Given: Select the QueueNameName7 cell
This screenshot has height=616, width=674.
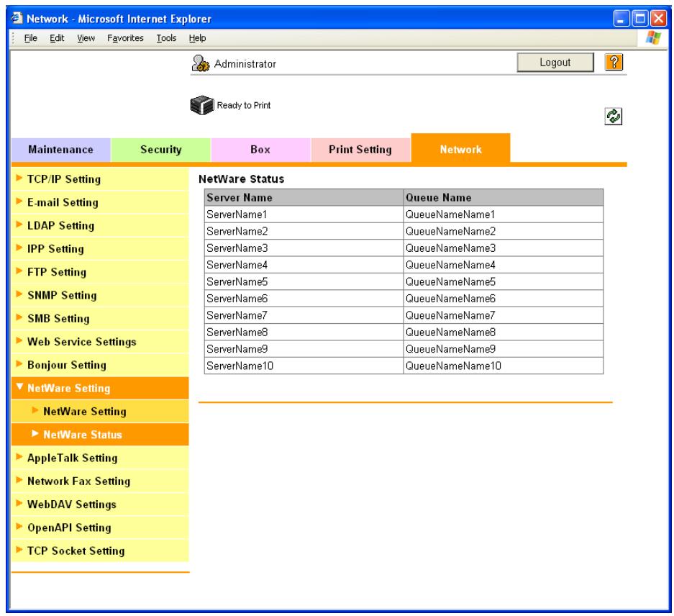Looking at the screenshot, I should 504,315.
